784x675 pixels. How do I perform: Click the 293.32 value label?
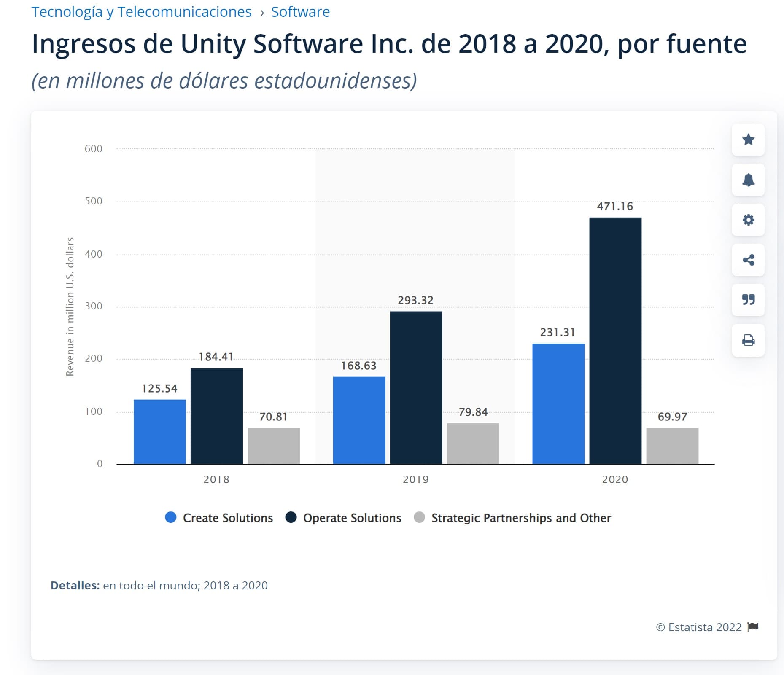pos(416,300)
